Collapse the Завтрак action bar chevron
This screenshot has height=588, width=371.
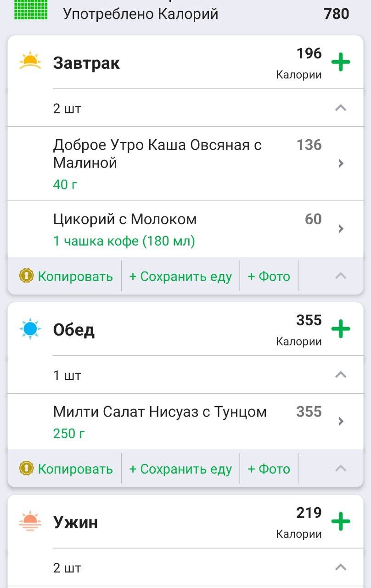tap(340, 276)
